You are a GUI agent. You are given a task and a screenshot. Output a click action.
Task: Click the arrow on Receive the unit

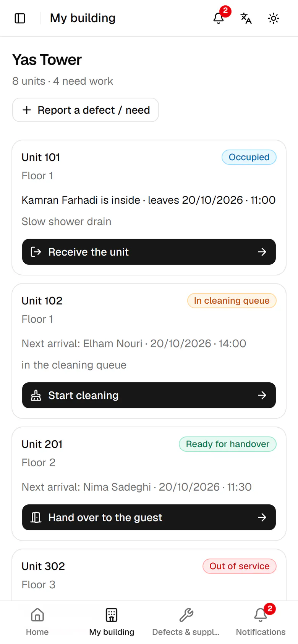[262, 252]
